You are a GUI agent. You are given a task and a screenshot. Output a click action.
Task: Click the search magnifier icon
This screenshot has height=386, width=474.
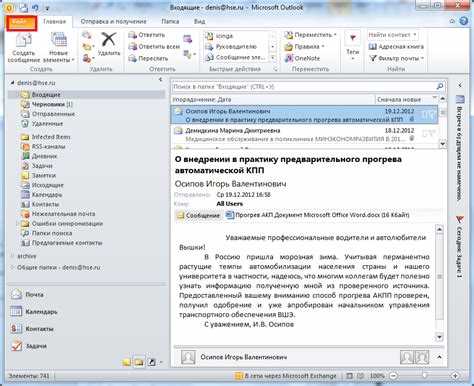click(x=440, y=87)
